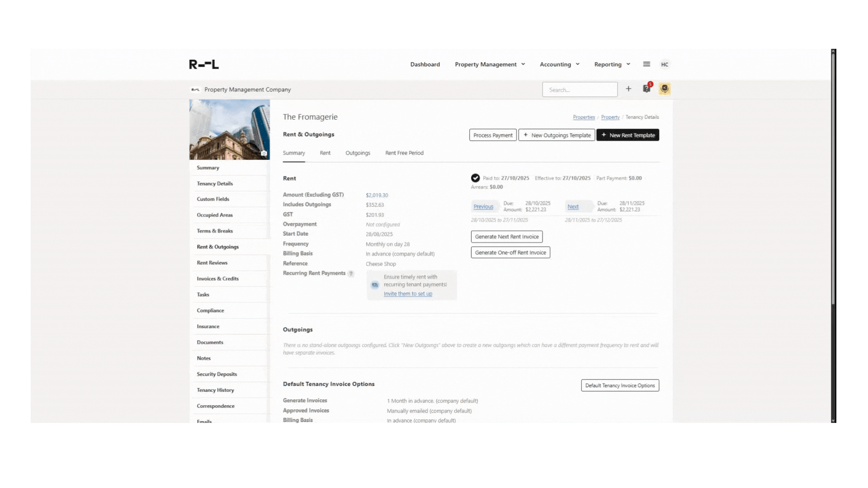Click inside the Search field
Screen dimensions: 868x488
(580, 89)
